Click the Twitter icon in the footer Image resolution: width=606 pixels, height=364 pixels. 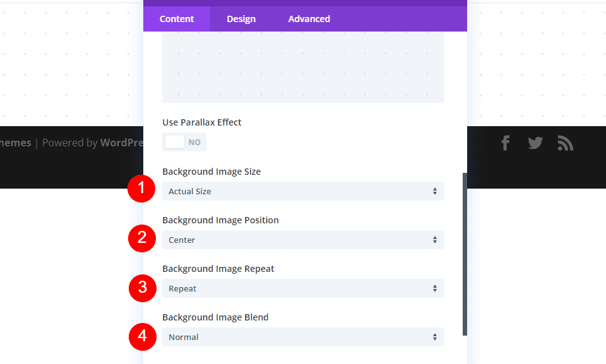(x=535, y=143)
